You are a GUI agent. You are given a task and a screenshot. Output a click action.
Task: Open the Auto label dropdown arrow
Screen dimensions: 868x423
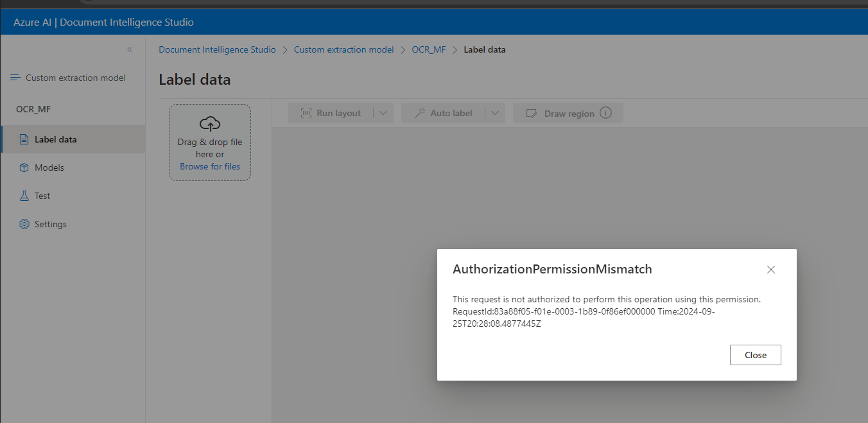495,113
